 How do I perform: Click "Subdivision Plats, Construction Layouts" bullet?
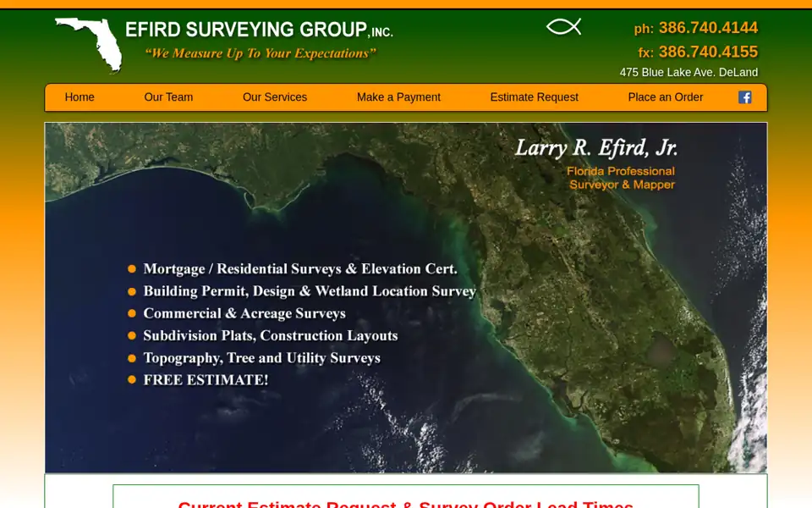click(x=271, y=336)
